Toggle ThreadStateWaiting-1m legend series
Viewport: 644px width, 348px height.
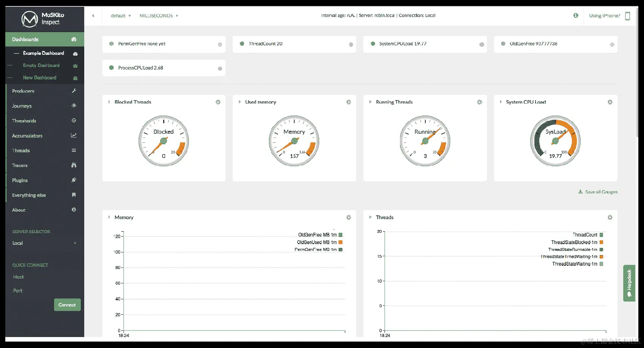pyautogui.click(x=578, y=264)
